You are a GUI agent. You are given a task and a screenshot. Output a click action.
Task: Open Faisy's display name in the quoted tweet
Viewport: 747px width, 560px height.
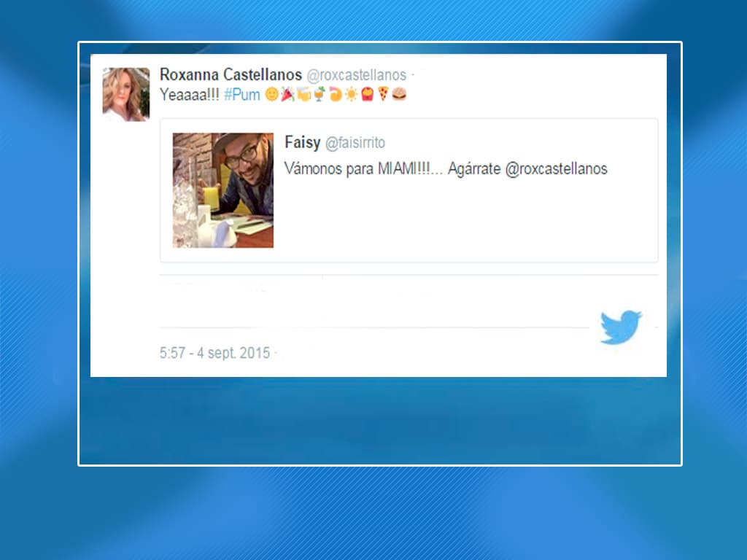(303, 142)
